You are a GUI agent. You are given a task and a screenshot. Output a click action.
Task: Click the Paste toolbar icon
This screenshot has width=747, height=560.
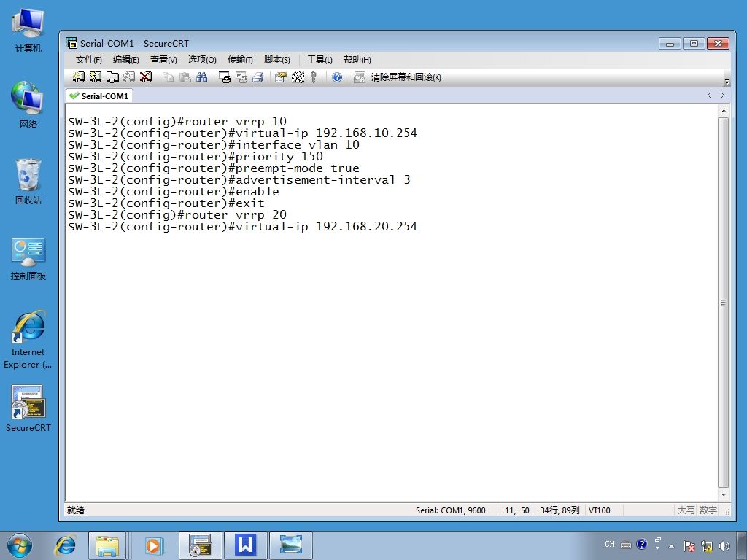(185, 77)
